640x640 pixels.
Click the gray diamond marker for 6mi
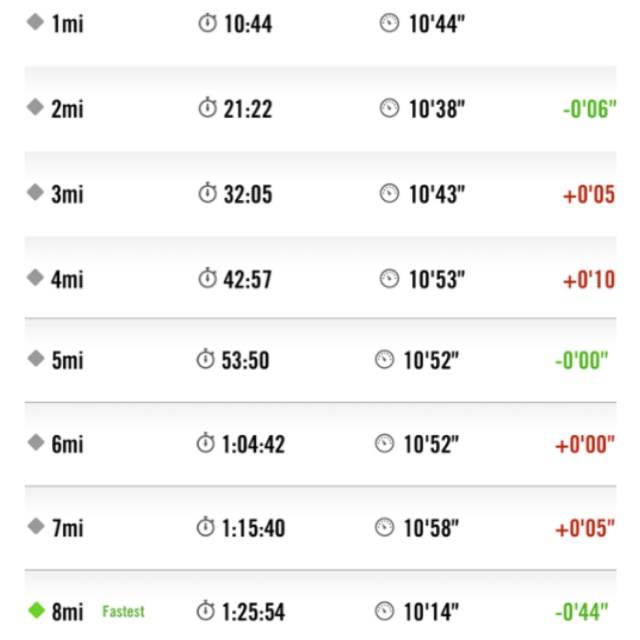tap(37, 443)
